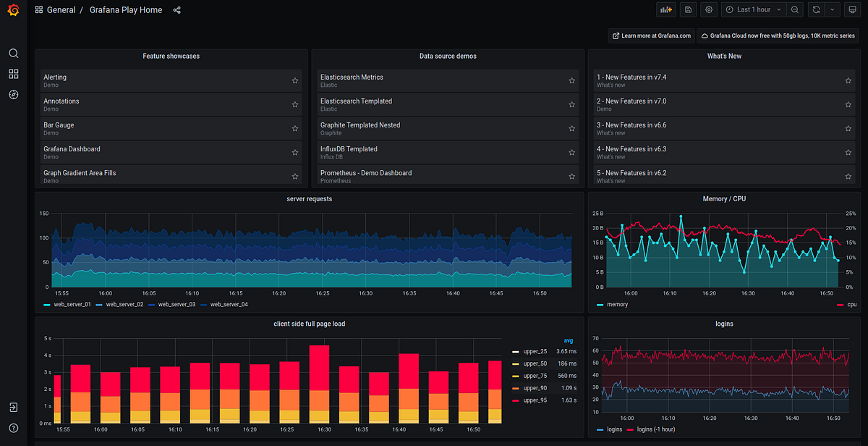
Task: Click the Grafana Play Home title
Action: click(x=126, y=9)
